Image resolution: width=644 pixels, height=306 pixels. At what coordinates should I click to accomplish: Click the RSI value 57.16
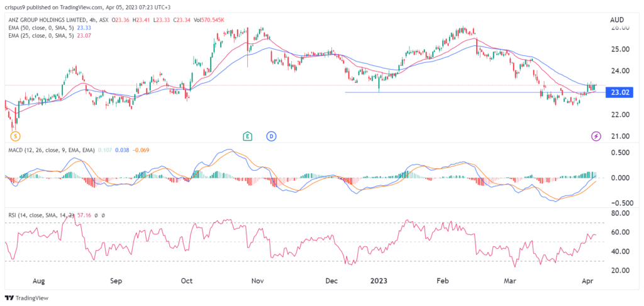point(85,216)
